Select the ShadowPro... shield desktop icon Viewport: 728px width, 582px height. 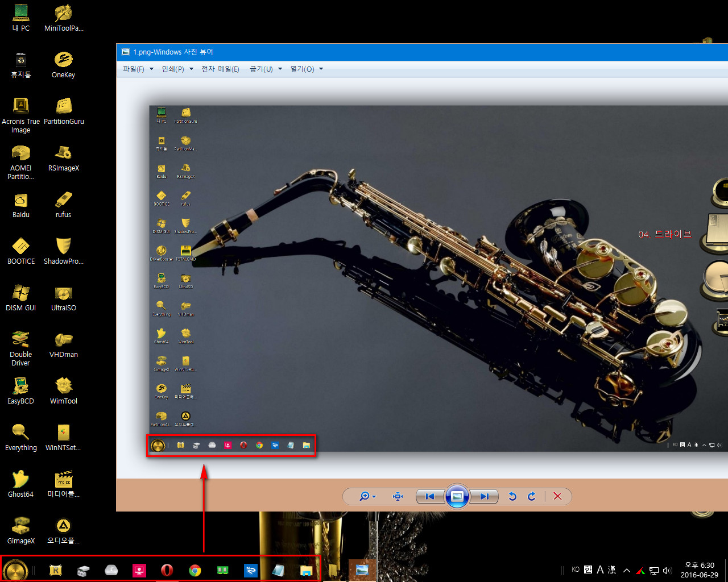click(x=64, y=251)
